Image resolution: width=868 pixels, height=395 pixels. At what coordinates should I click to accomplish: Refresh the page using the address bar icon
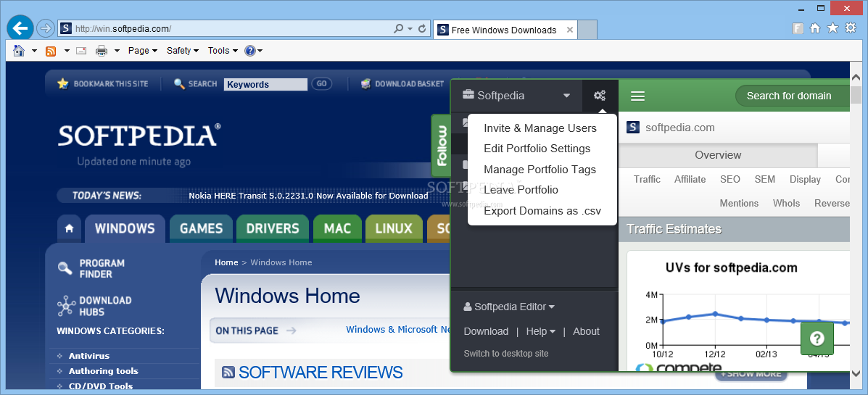tap(422, 29)
